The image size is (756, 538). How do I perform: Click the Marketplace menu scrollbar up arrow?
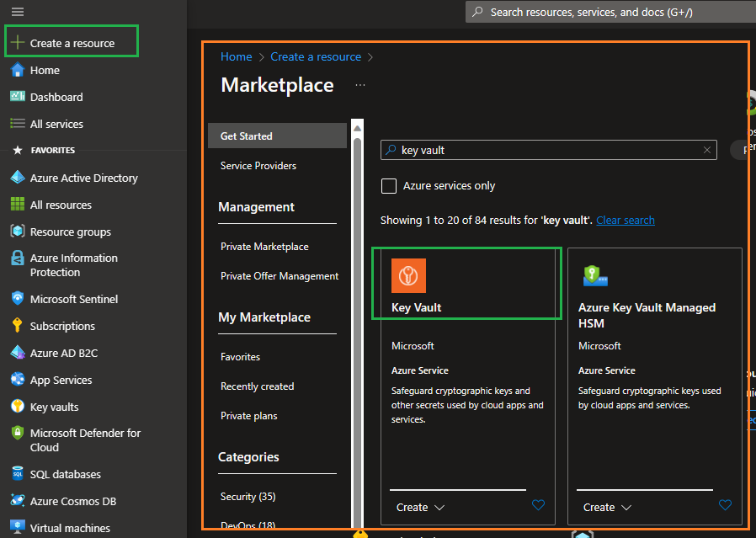(357, 128)
